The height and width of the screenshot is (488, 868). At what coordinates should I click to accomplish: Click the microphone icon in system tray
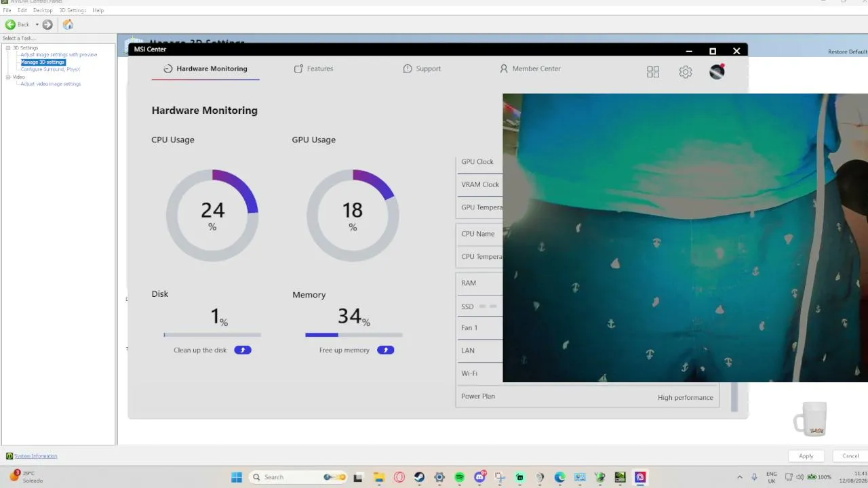pyautogui.click(x=754, y=477)
